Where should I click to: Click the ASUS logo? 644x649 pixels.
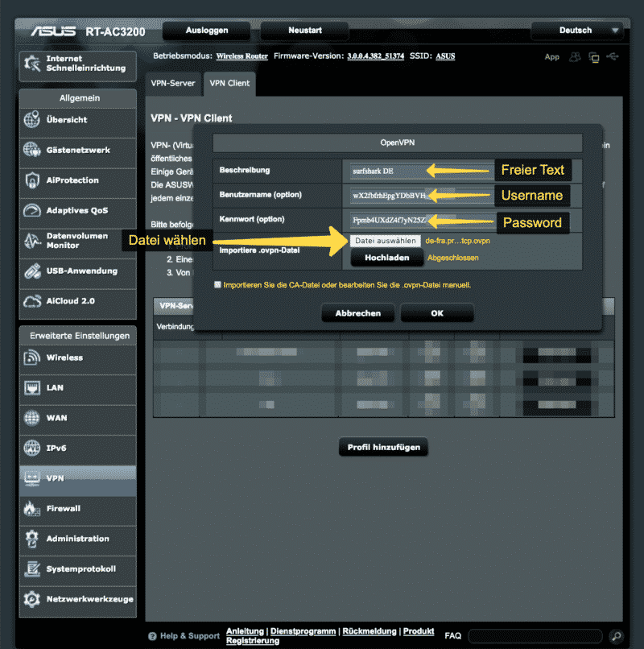[x=53, y=31]
